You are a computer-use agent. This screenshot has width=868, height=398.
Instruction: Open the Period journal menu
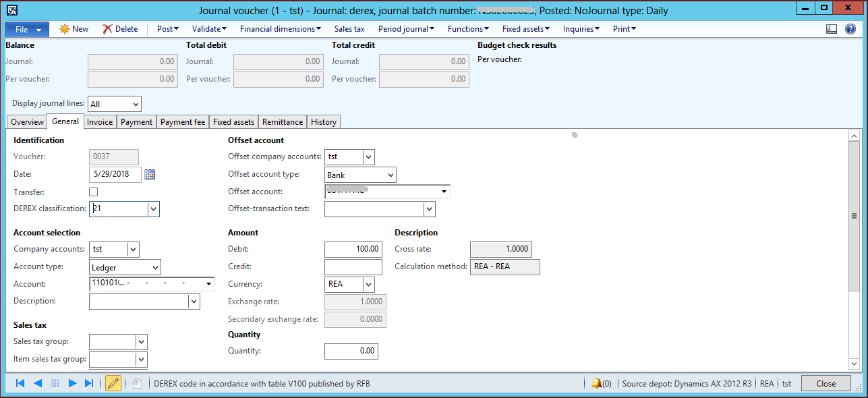click(x=406, y=29)
